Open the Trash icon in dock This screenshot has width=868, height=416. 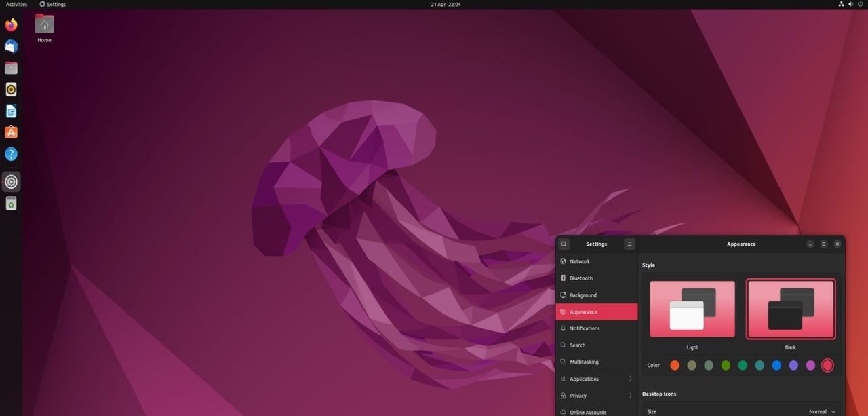pyautogui.click(x=11, y=204)
